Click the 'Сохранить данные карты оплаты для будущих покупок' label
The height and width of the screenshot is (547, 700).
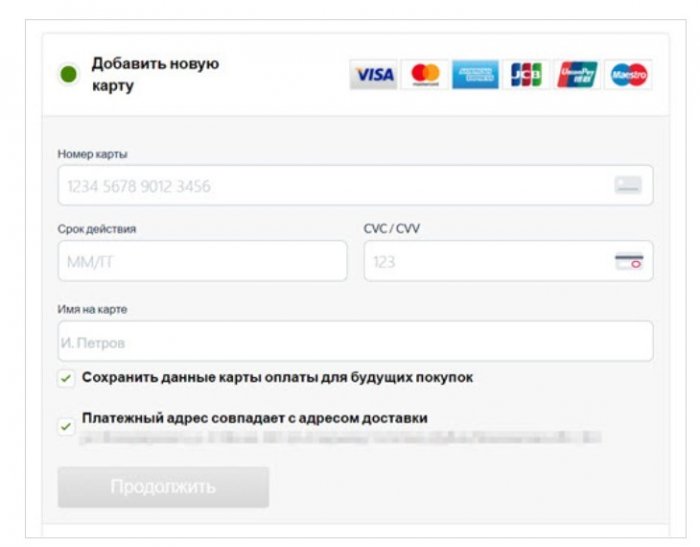point(277,378)
